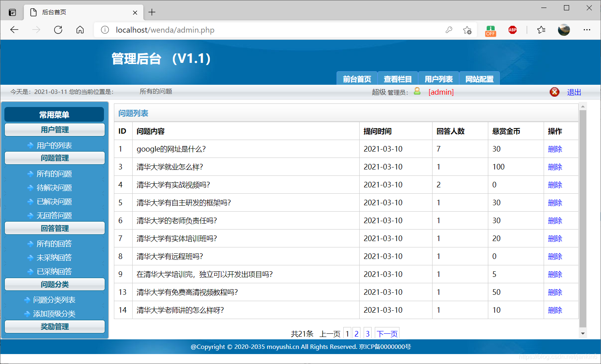Open saved password key icon
601x364 pixels.
point(449,30)
